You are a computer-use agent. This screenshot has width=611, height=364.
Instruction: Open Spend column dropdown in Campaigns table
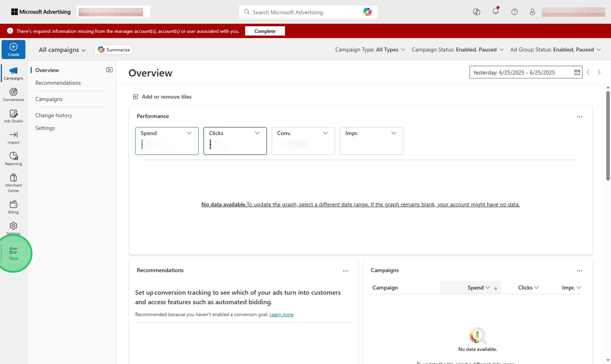click(488, 288)
